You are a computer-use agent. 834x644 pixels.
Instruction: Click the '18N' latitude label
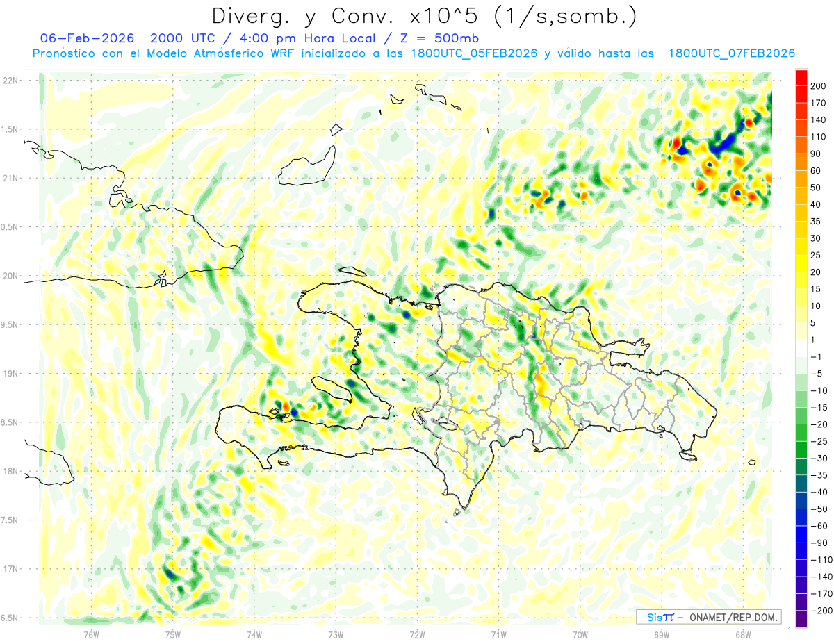tap(10, 471)
